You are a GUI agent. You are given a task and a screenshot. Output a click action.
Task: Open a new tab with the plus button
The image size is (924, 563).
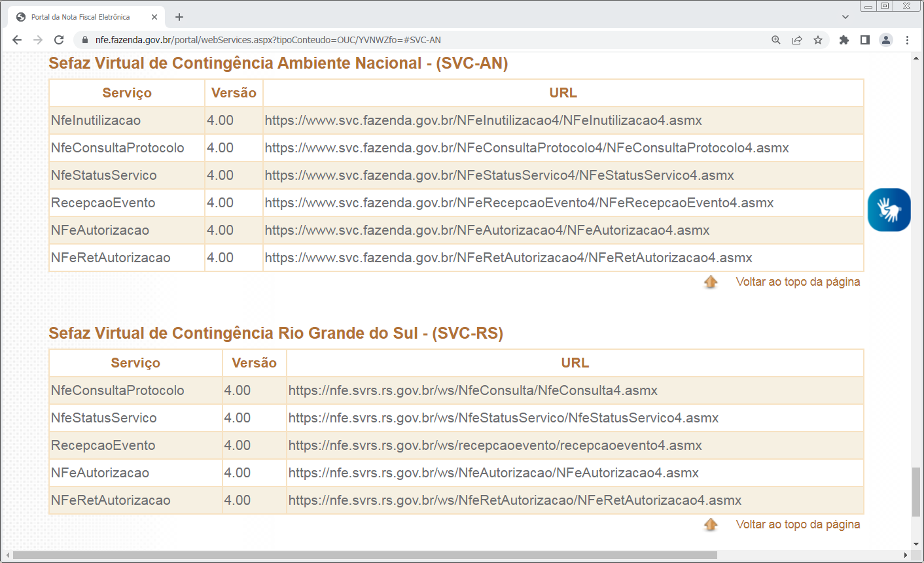click(179, 17)
